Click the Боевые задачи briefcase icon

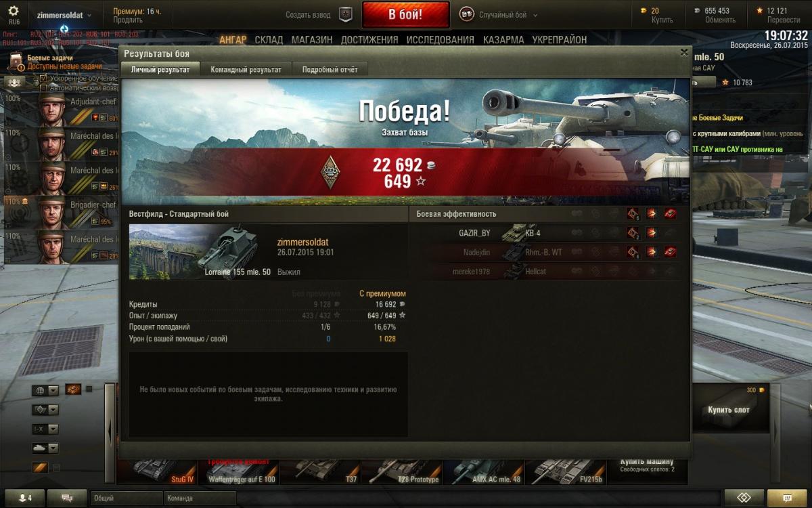point(16,62)
